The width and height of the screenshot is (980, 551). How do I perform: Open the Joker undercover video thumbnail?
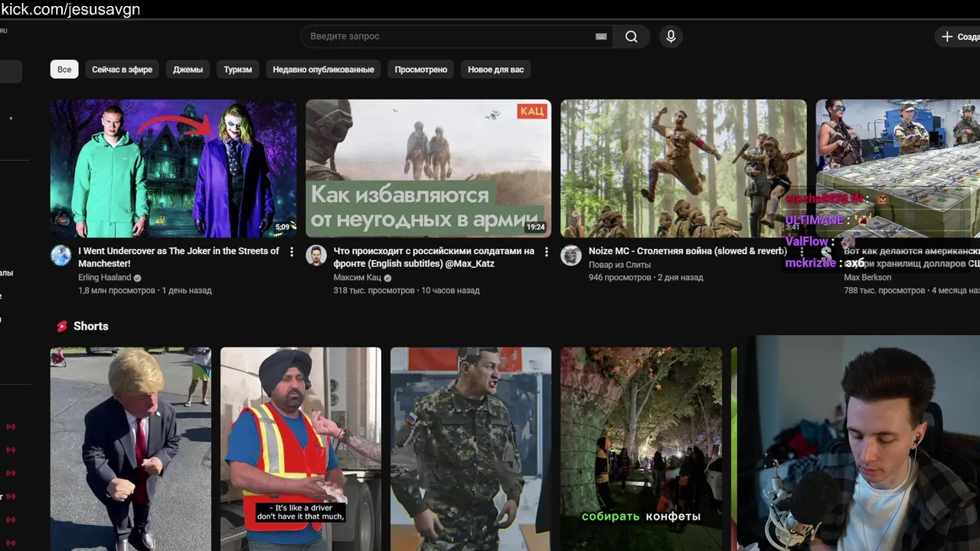173,168
